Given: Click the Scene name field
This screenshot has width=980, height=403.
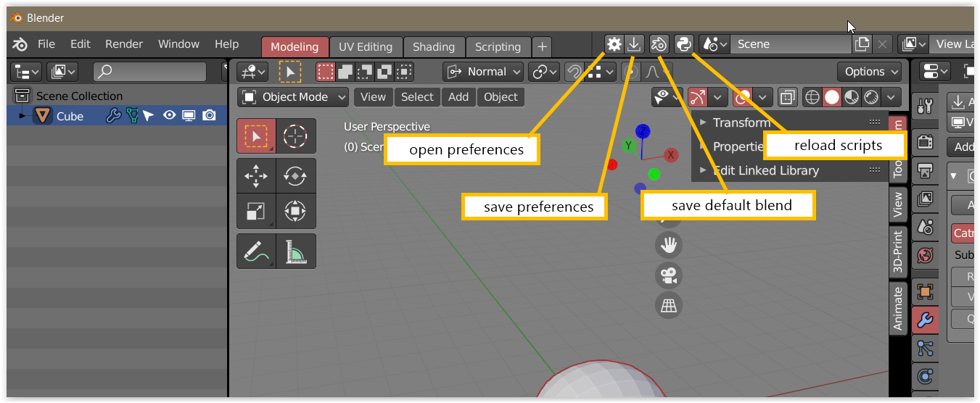Looking at the screenshot, I should pyautogui.click(x=791, y=44).
